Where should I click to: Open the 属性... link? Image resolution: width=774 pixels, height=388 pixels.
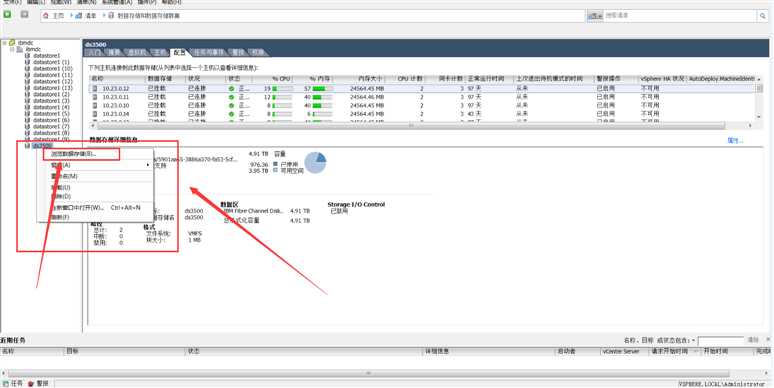click(735, 141)
